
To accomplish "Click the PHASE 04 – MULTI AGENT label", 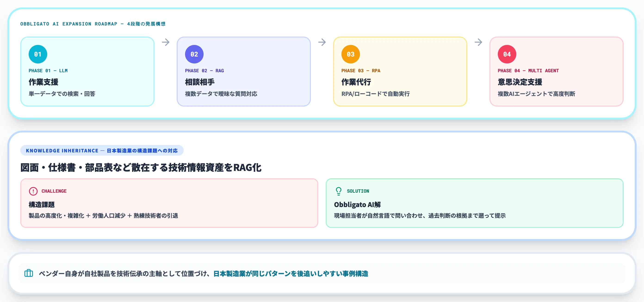I will click(x=528, y=71).
